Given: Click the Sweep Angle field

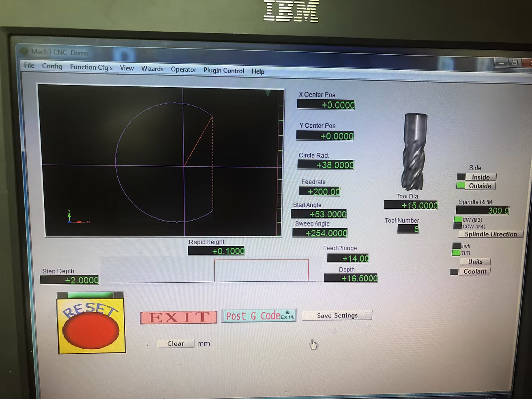Looking at the screenshot, I should click(320, 233).
